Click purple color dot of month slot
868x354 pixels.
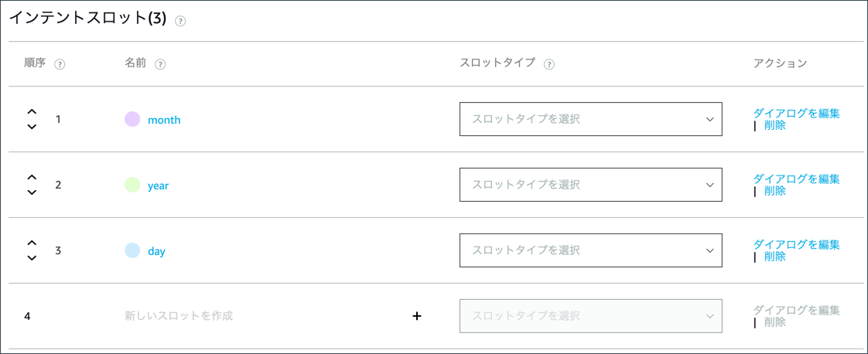[x=132, y=119]
